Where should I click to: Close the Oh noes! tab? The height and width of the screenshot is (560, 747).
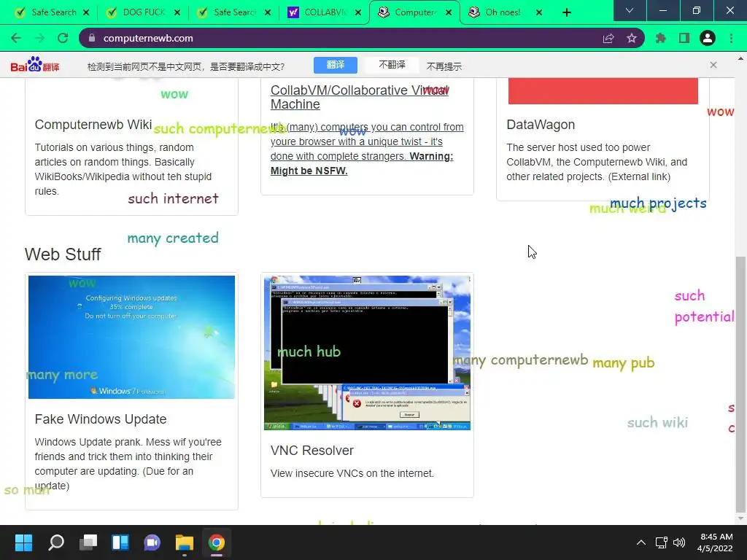click(539, 13)
